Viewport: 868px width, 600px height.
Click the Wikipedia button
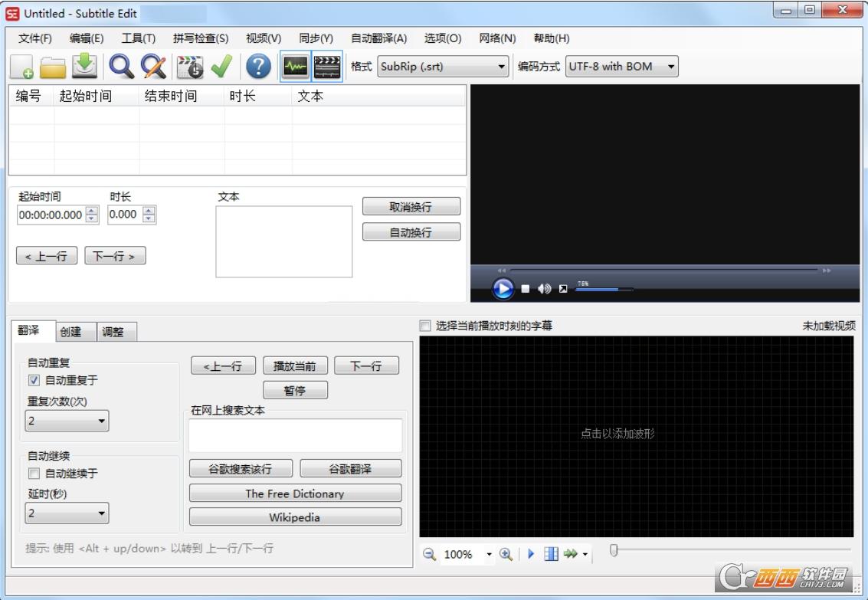(x=295, y=517)
